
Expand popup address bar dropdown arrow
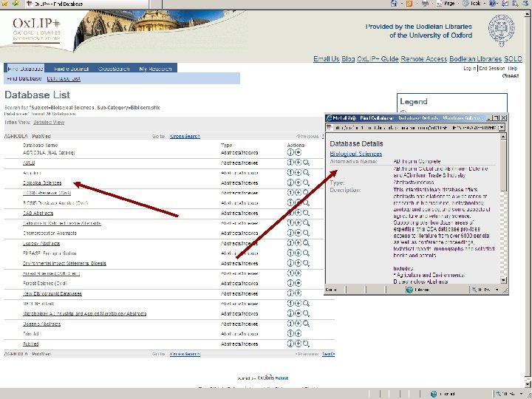pos(502,127)
